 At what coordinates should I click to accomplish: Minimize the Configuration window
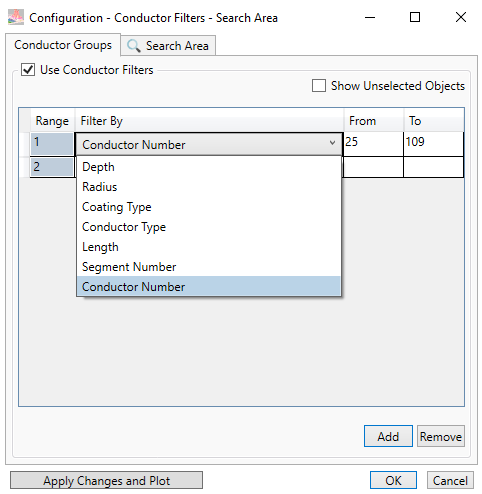370,17
